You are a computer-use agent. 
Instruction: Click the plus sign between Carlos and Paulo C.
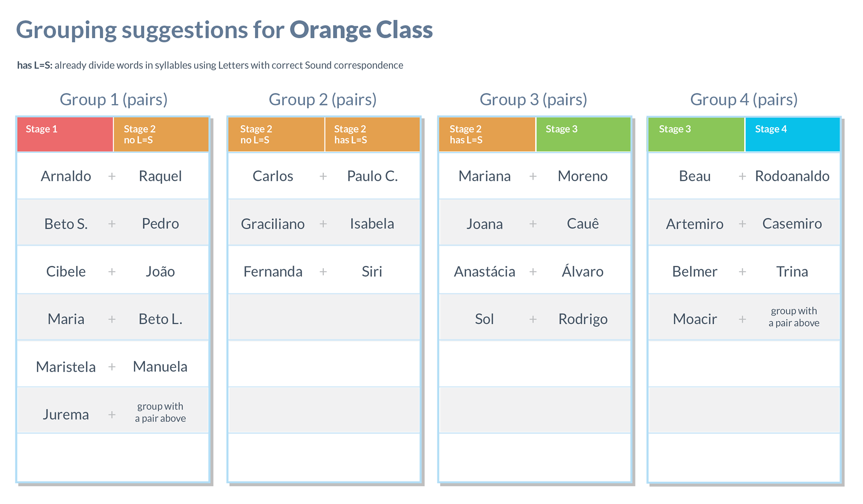(323, 177)
